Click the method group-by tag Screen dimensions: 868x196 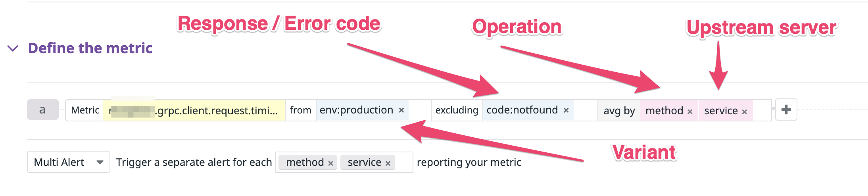(664, 111)
